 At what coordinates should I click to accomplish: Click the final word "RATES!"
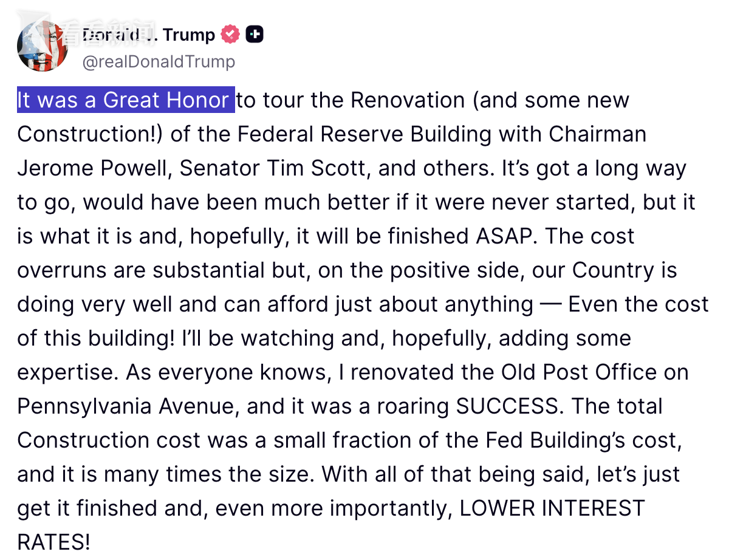(53, 542)
